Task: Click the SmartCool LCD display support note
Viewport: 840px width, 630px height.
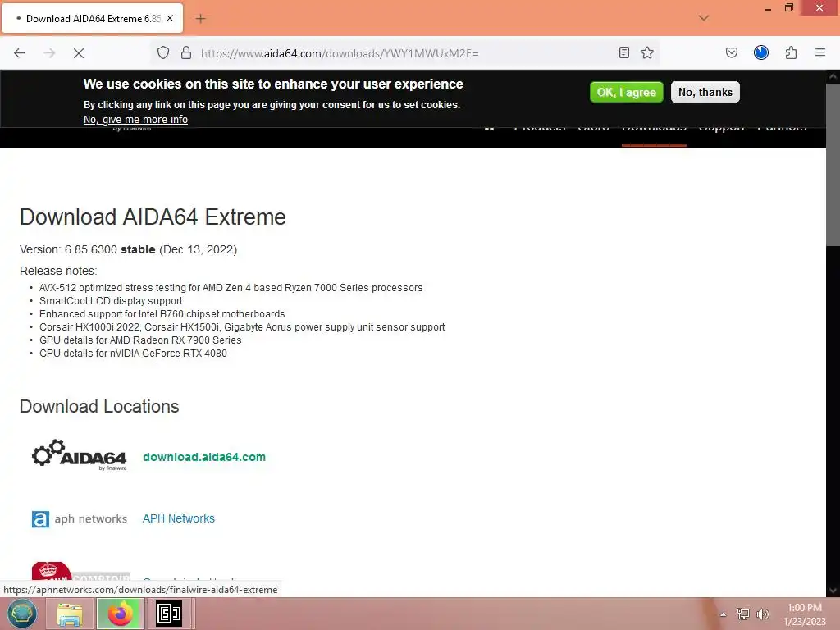Action: click(x=111, y=301)
